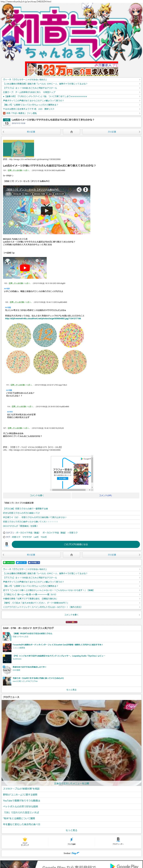Click the もっと見る link under the popular blogs list

click(x=71, y=690)
